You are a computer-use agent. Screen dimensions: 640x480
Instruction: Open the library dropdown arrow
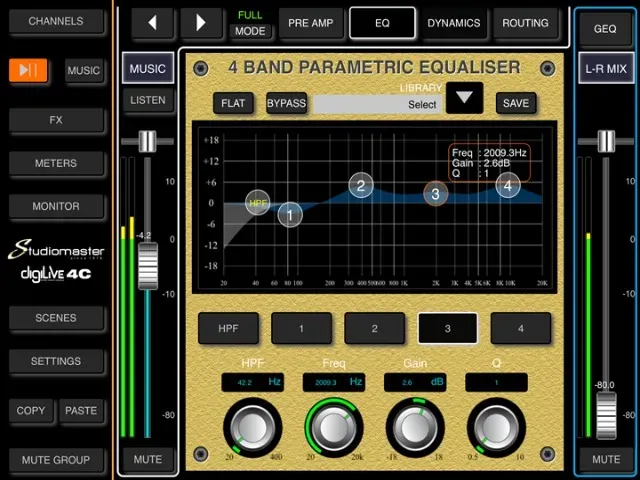[464, 98]
